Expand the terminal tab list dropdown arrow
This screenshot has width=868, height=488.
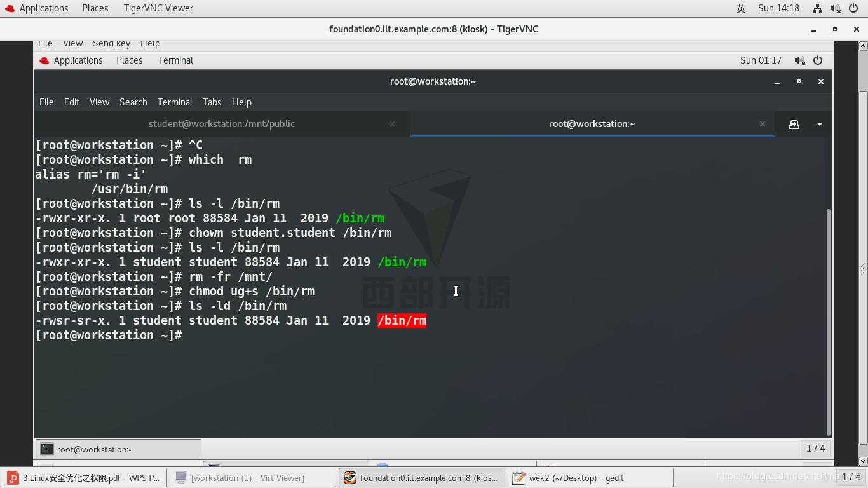tap(820, 124)
